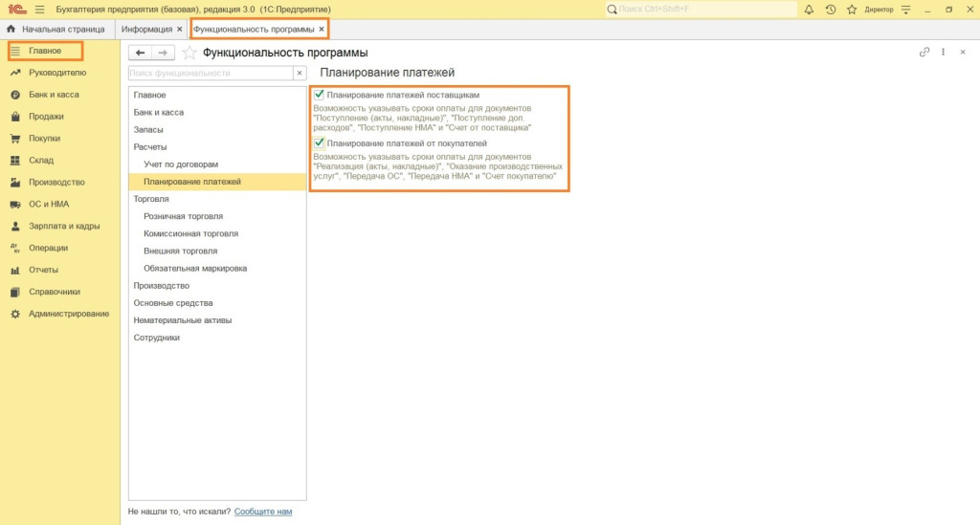The image size is (980, 525).
Task: Click the Сообщите нам link
Action: [263, 512]
